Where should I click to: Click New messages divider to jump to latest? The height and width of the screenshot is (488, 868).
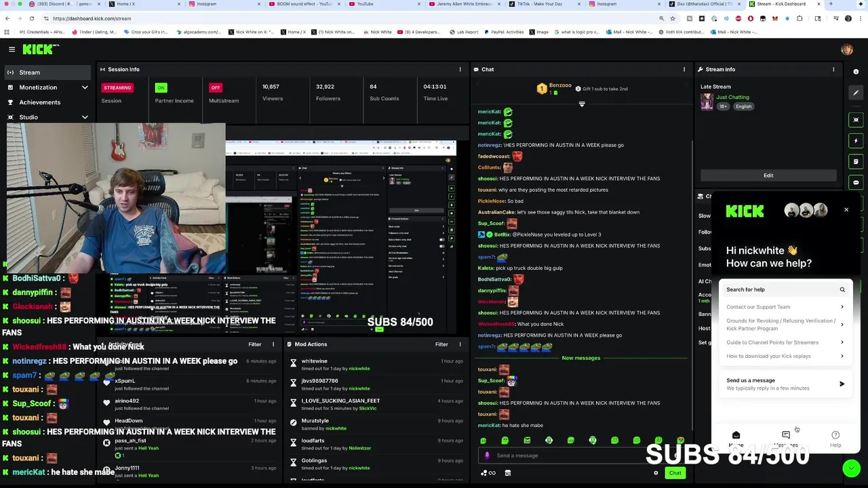(581, 358)
